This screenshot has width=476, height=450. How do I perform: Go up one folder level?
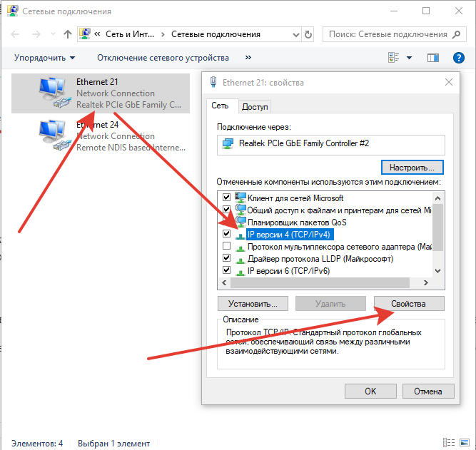[x=68, y=34]
